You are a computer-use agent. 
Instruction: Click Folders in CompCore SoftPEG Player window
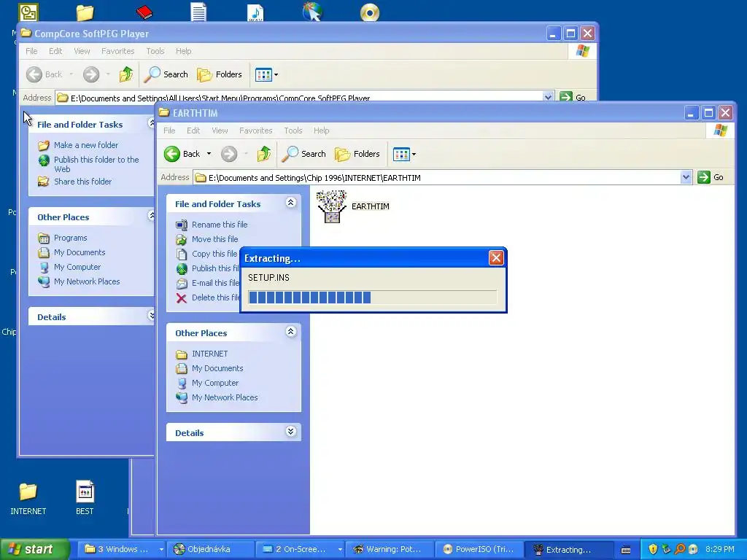tap(220, 74)
